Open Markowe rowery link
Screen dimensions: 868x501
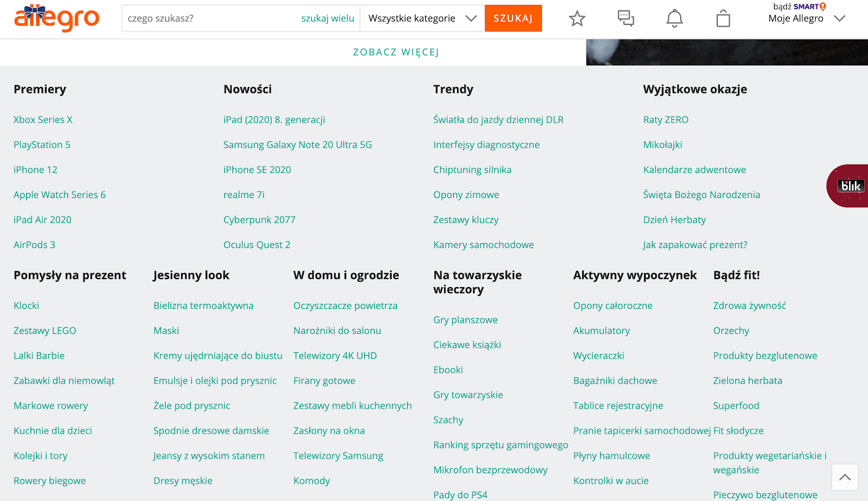point(50,405)
